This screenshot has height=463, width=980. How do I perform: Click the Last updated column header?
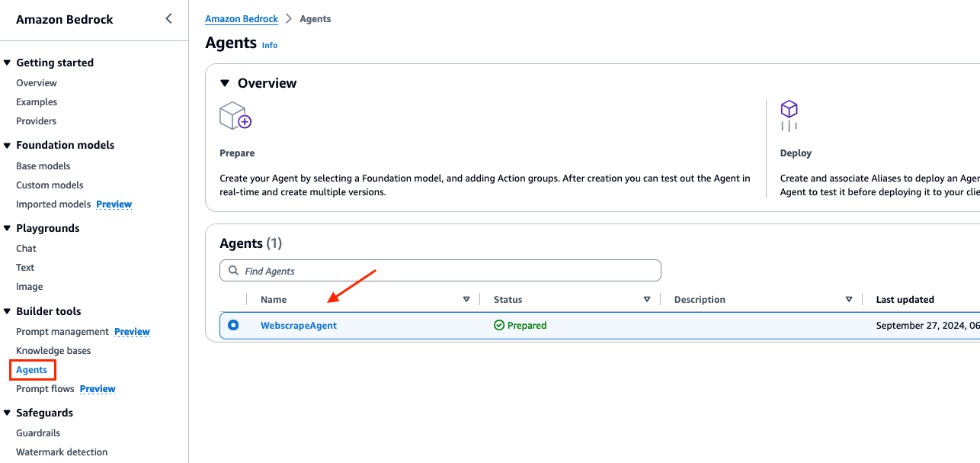(905, 300)
